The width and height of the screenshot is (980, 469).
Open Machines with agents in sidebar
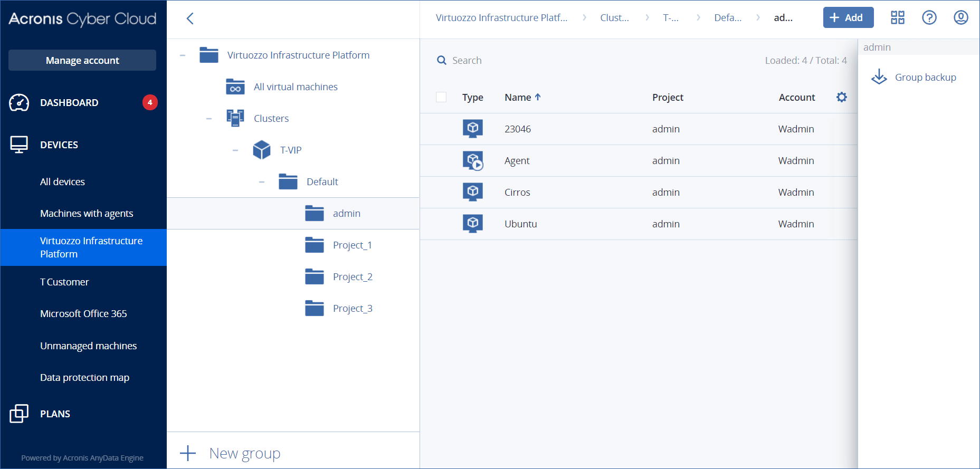click(x=87, y=213)
